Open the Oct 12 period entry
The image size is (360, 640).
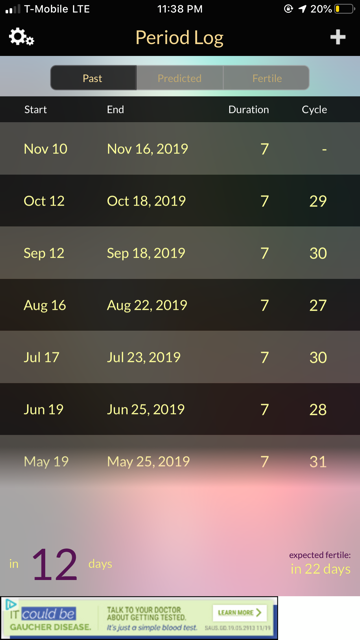coord(180,201)
